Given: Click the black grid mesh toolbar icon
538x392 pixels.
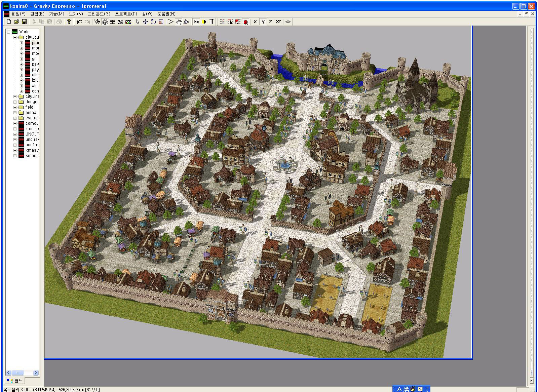Looking at the screenshot, I should 113,22.
